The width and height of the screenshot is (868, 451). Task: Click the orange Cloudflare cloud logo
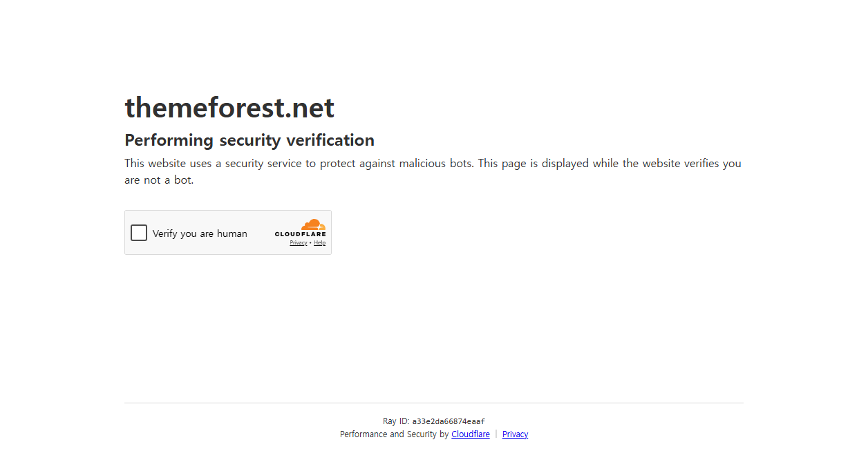click(313, 224)
